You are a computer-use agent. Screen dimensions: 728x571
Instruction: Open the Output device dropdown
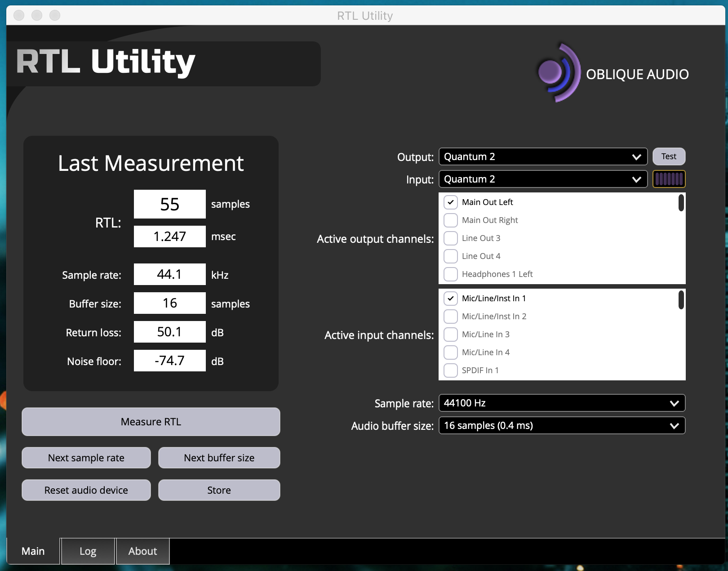point(542,156)
